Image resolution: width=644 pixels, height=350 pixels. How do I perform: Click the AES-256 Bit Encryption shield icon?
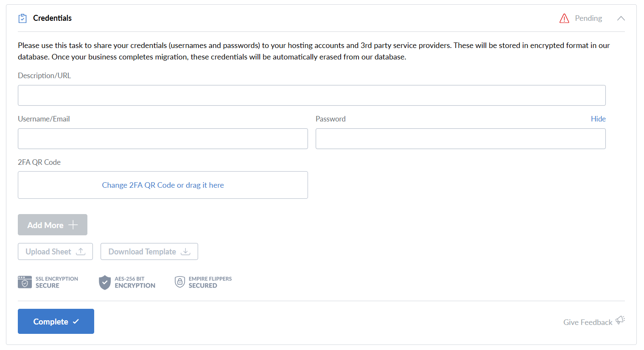(x=105, y=282)
